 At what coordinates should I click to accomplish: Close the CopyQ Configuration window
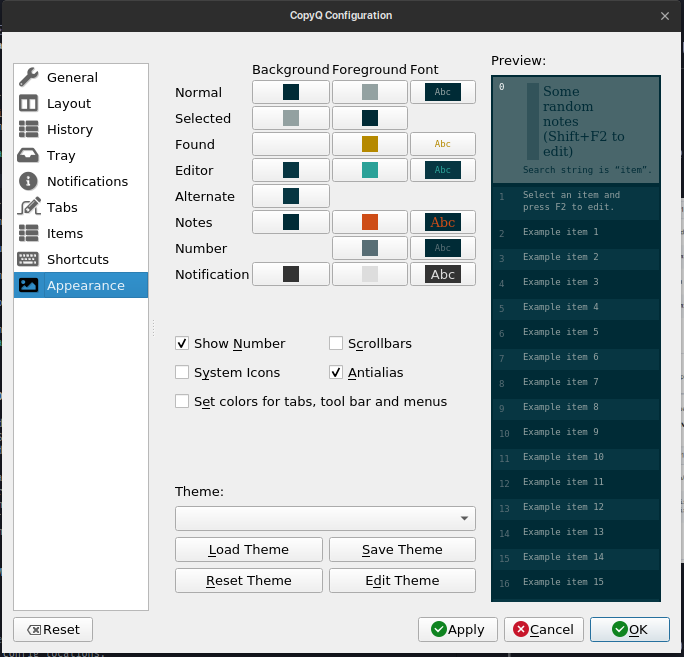click(665, 16)
